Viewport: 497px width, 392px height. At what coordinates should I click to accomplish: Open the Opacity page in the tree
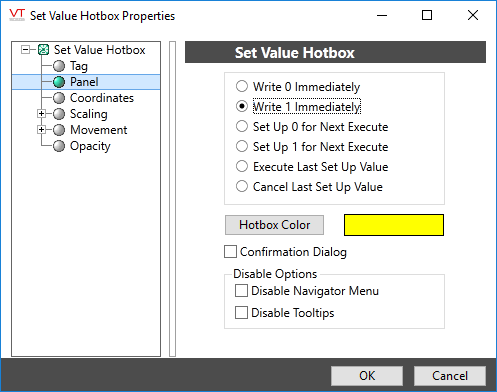(x=90, y=146)
